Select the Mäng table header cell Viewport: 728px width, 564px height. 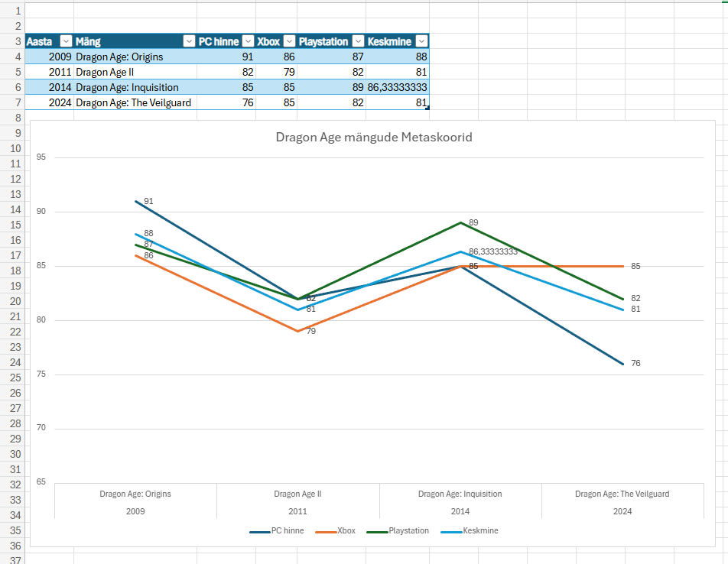tap(135, 41)
